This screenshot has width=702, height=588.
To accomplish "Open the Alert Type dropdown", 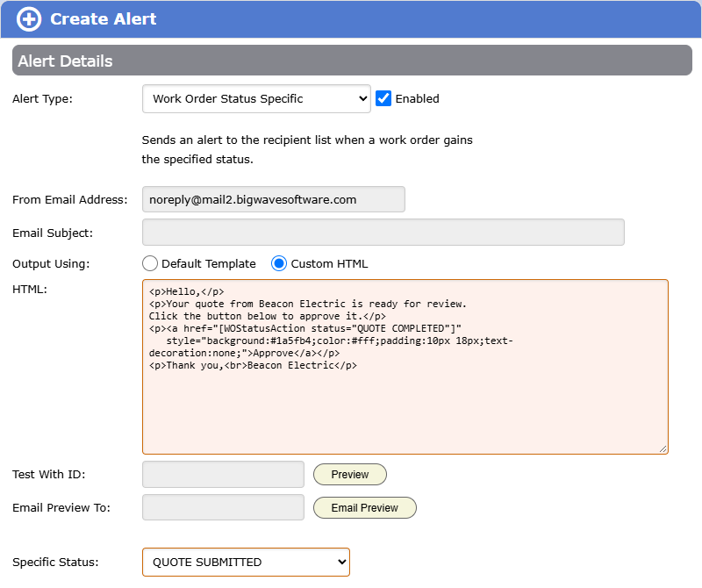I will point(256,98).
